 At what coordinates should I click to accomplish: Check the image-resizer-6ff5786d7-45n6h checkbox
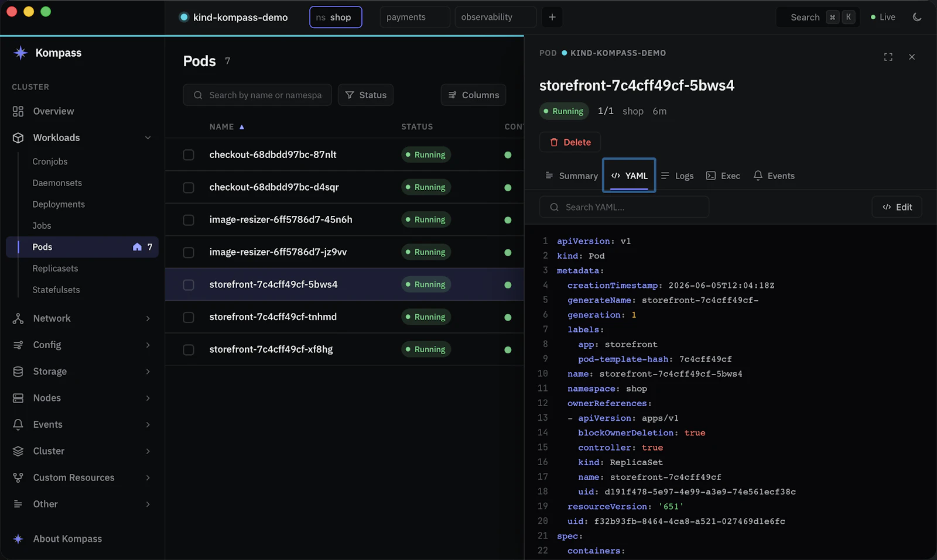click(189, 220)
